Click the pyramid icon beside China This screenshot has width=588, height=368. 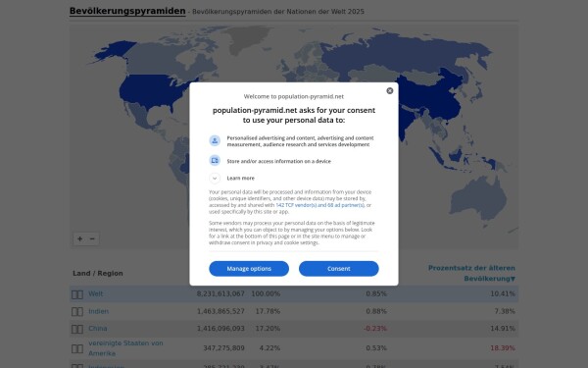pos(77,330)
